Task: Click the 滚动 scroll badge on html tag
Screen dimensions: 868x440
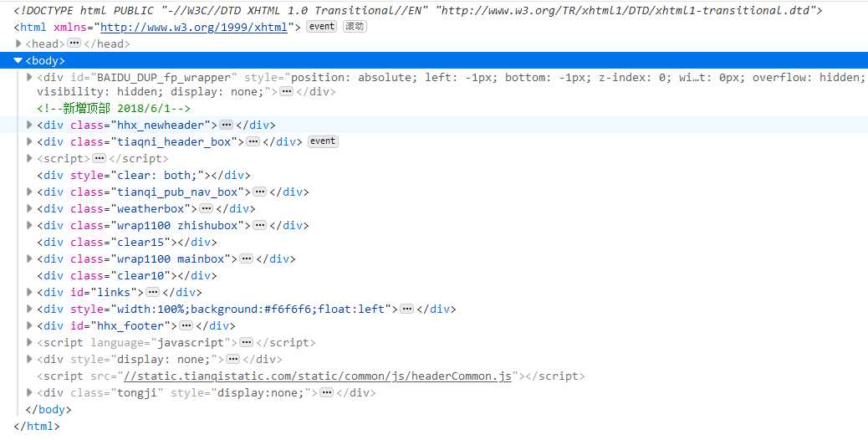Action: (355, 27)
